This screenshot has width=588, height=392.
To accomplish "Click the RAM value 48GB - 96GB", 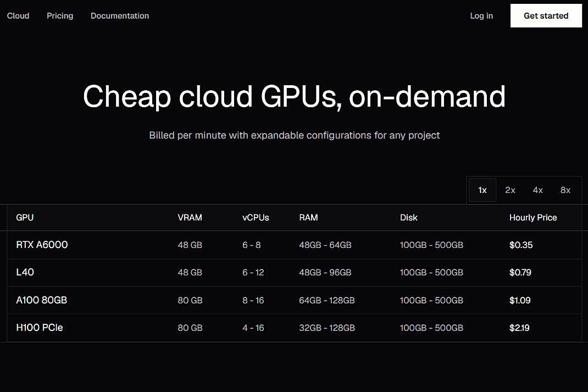I will point(325,272).
